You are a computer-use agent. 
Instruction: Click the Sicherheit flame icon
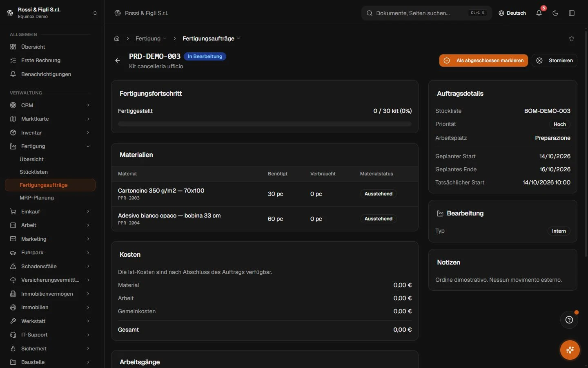click(x=13, y=348)
